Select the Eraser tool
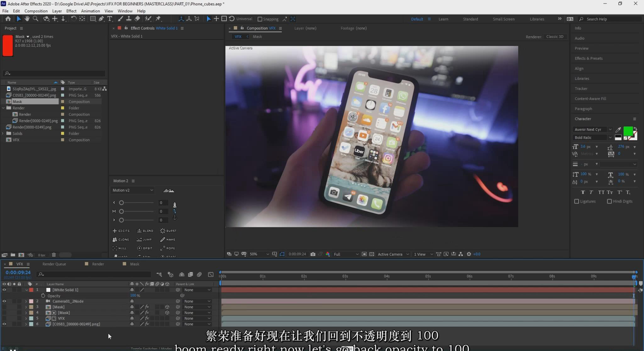The image size is (644, 351). click(x=137, y=19)
